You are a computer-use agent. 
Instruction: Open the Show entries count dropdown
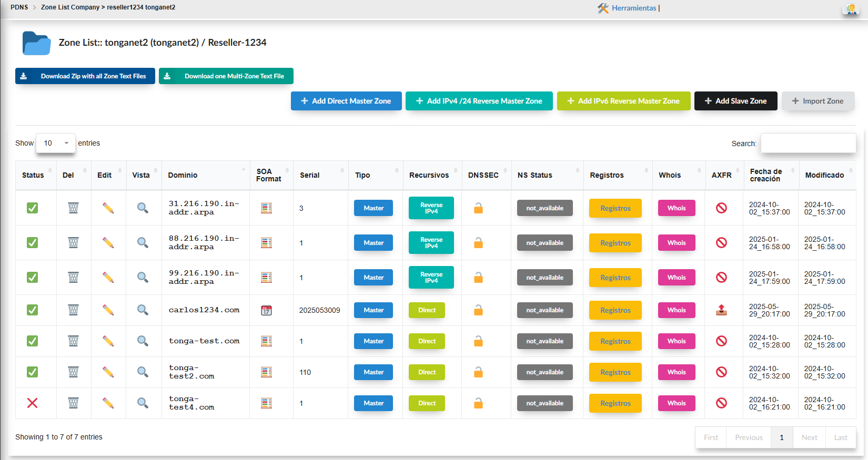tap(56, 143)
